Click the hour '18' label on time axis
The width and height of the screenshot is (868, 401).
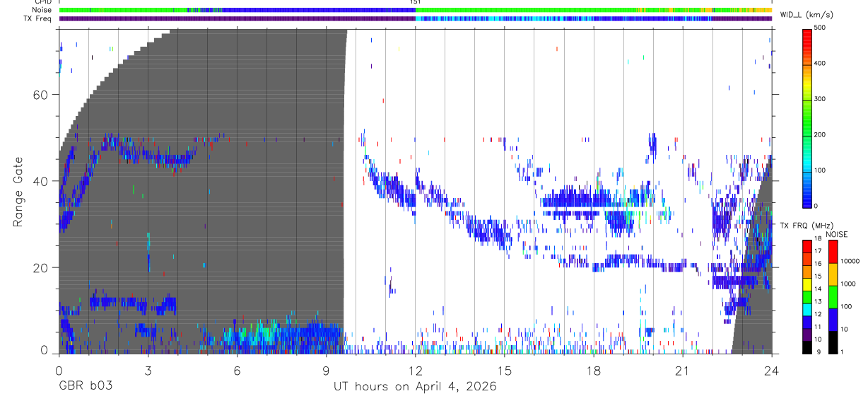pyautogui.click(x=594, y=370)
